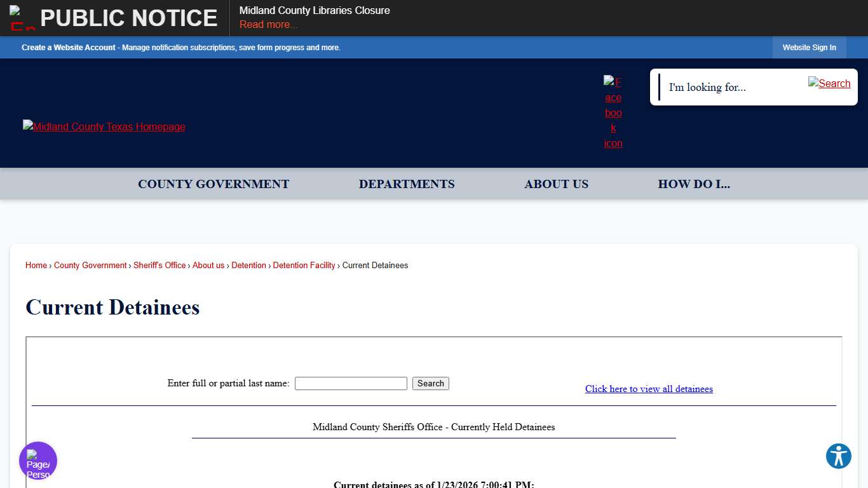
Task: Expand the How Do I... menu
Action: pyautogui.click(x=694, y=184)
